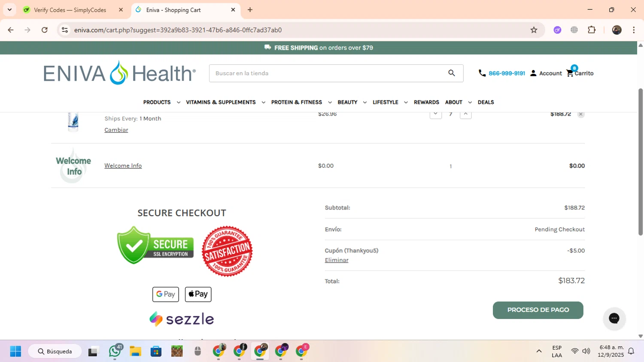Close the Verify Codes — SimplyCodes tab

coord(121,9)
